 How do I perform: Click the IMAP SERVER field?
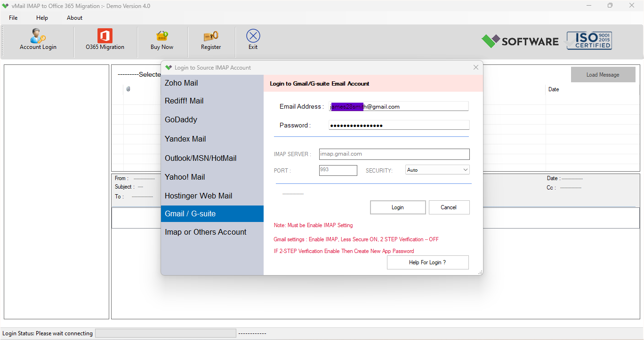click(394, 154)
